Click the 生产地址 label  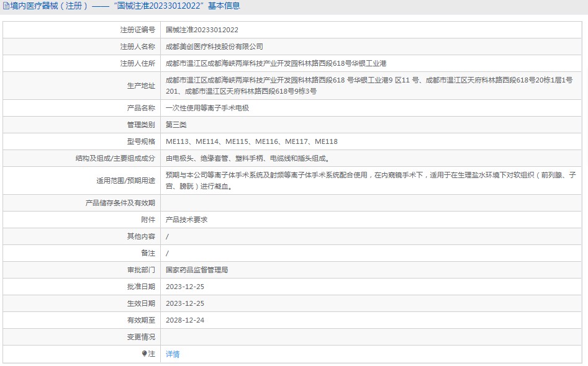141,86
